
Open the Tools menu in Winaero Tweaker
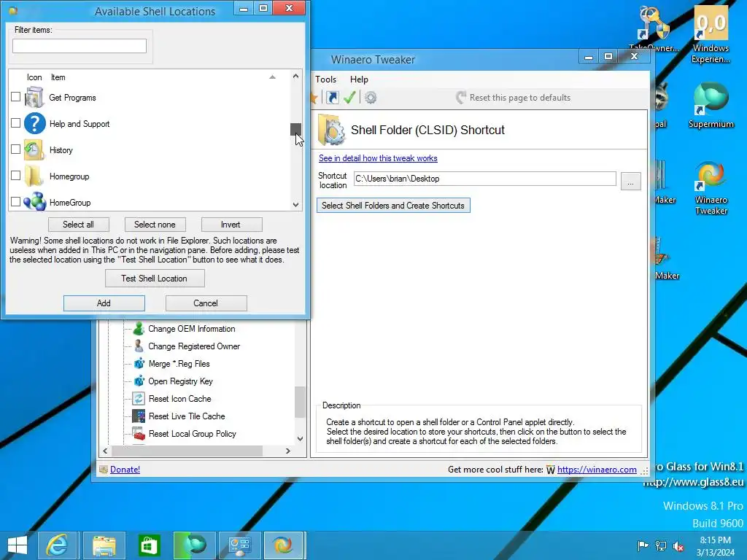pos(326,79)
